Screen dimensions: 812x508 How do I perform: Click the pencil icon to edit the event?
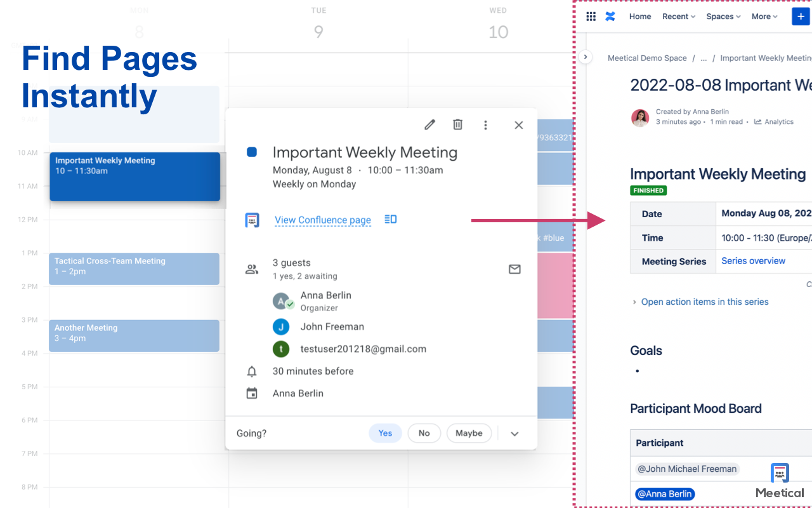pyautogui.click(x=429, y=124)
